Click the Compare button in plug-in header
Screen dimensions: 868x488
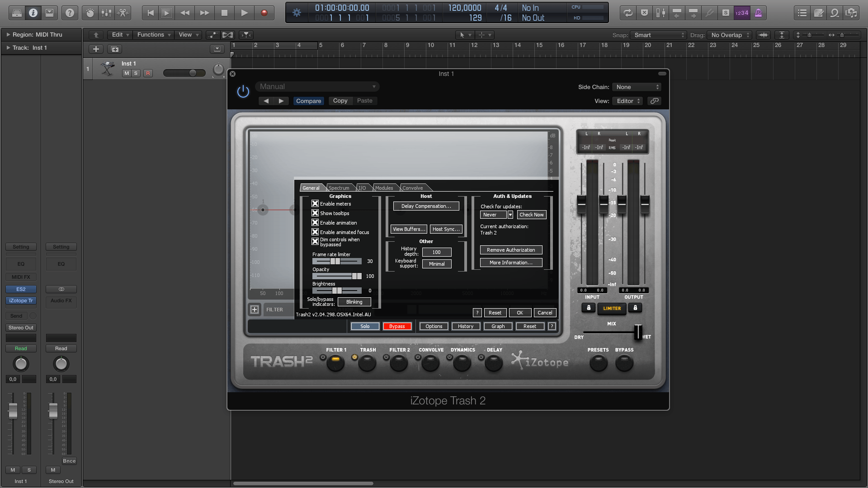pos(309,101)
